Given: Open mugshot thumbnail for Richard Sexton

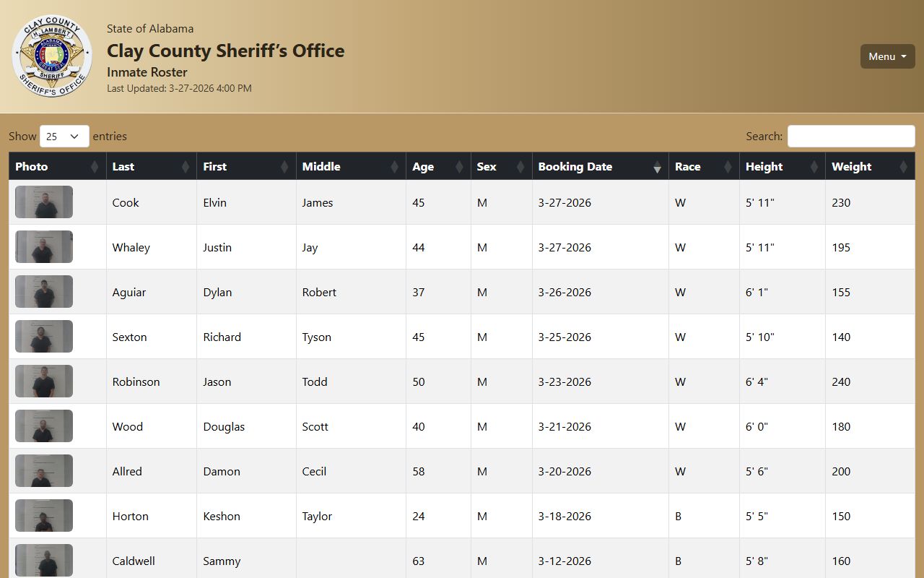Looking at the screenshot, I should click(x=44, y=337).
